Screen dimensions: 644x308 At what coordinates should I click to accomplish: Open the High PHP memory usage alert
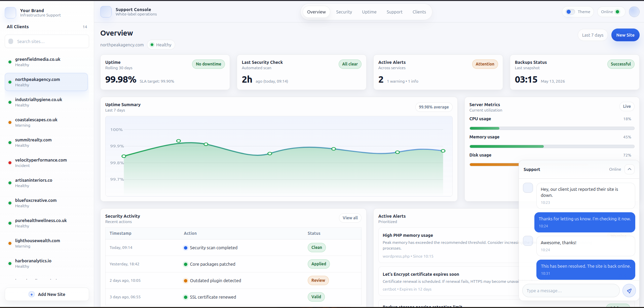coord(449,246)
